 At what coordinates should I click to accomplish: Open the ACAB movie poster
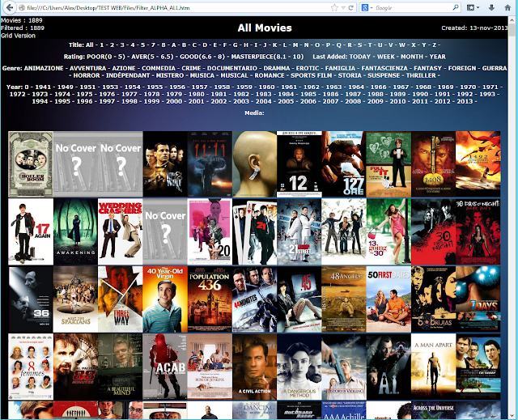165,367
